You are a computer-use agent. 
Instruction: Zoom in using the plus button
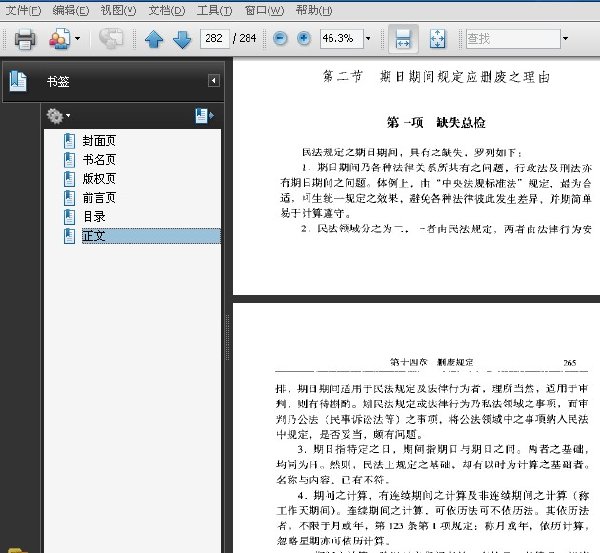[x=304, y=38]
